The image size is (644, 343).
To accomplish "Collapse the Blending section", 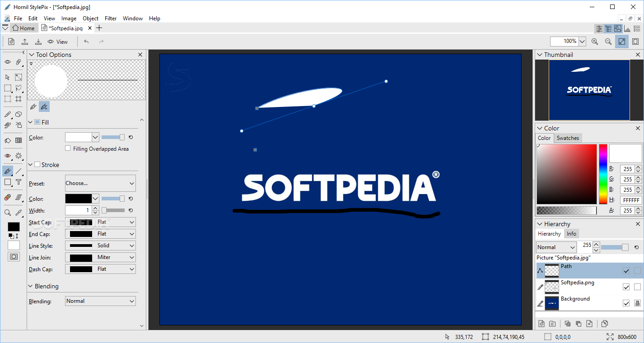I will (31, 286).
